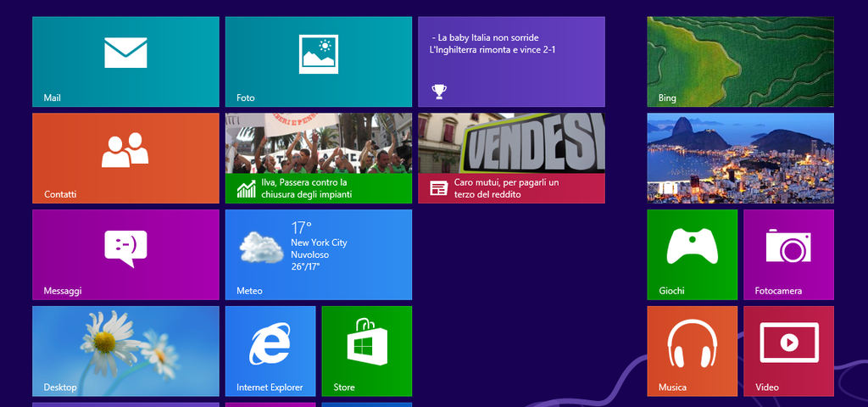Viewport: 868px width, 407px height.
Task: Open the VENDESI sign photo
Action: coord(511,143)
